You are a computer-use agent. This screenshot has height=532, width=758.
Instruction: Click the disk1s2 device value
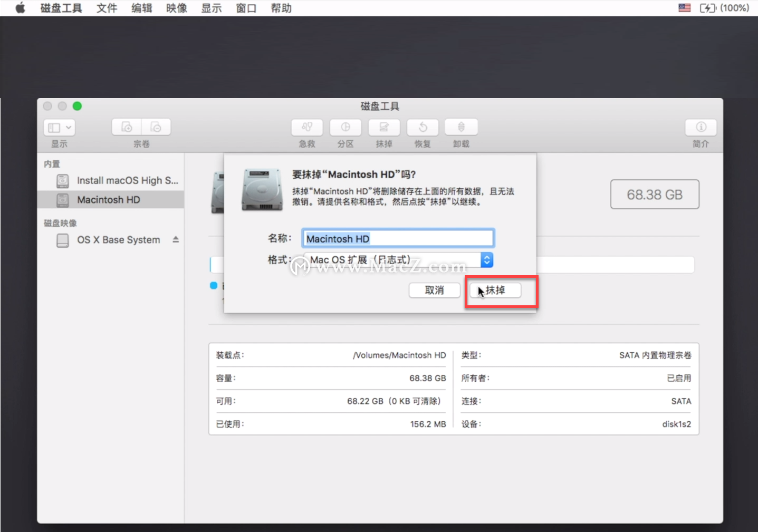click(x=677, y=424)
